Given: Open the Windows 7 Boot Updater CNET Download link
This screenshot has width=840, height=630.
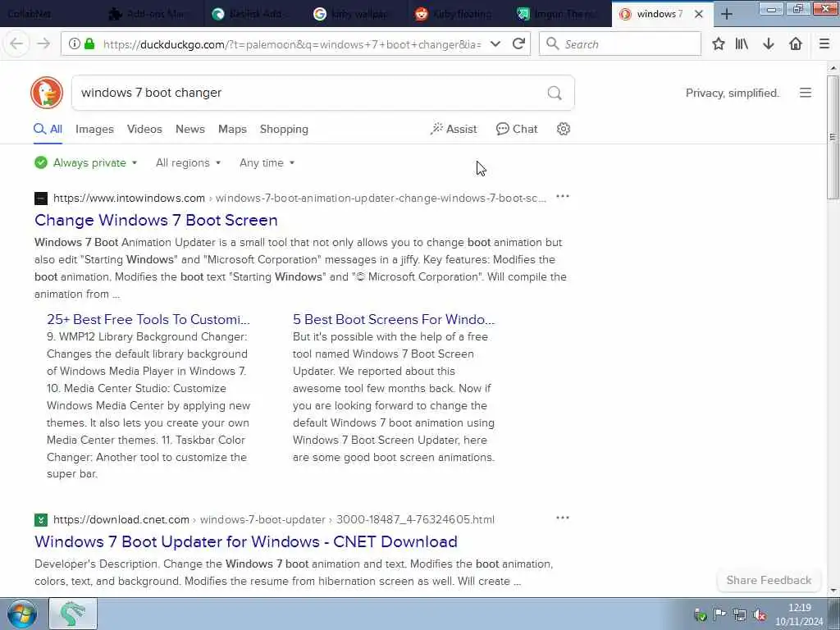Looking at the screenshot, I should click(246, 541).
